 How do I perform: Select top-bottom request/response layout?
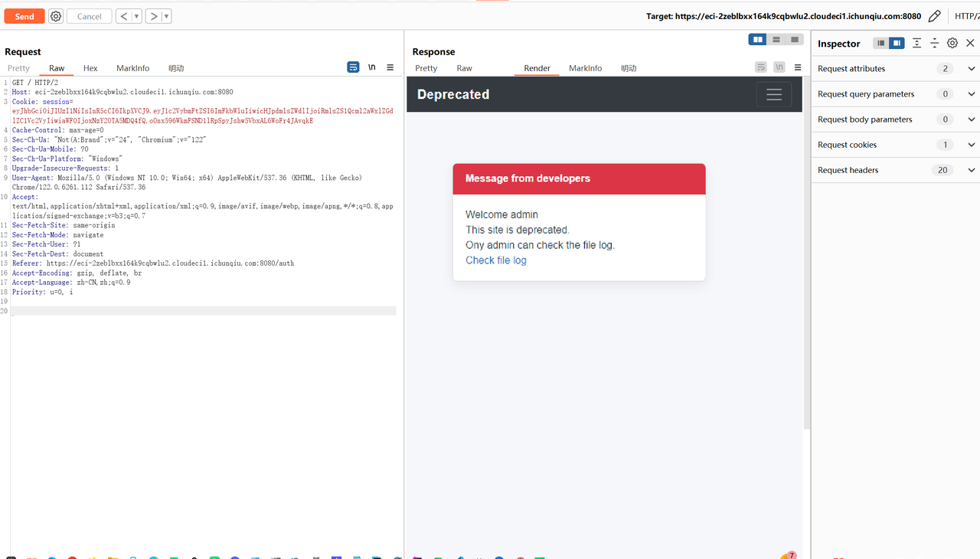pos(776,40)
